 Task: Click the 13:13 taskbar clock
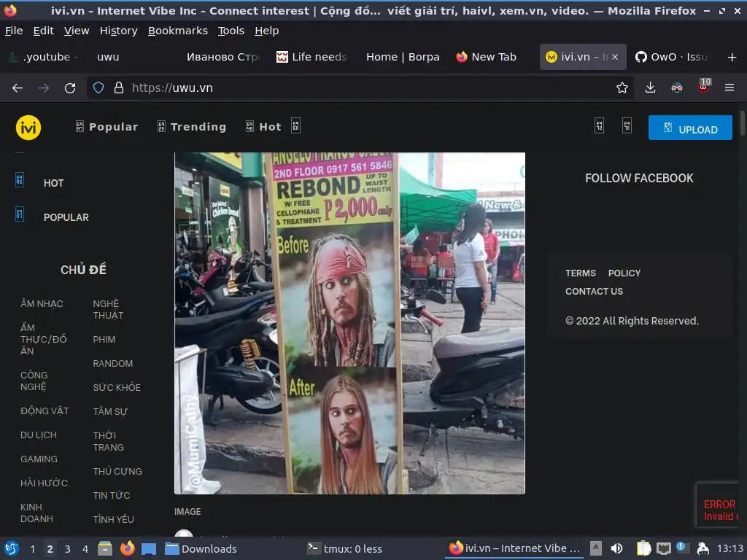pyautogui.click(x=729, y=548)
